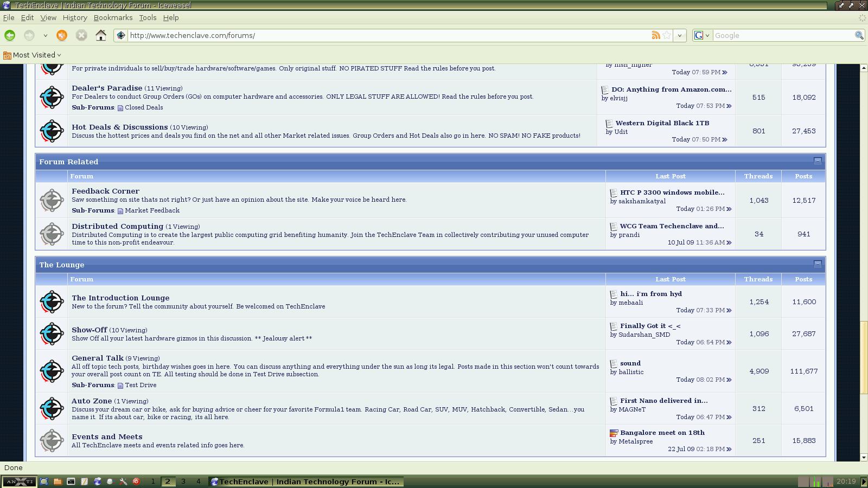Open thread 'Bangalore meet on 18th'
Screen dimensions: 868x488
click(662, 433)
